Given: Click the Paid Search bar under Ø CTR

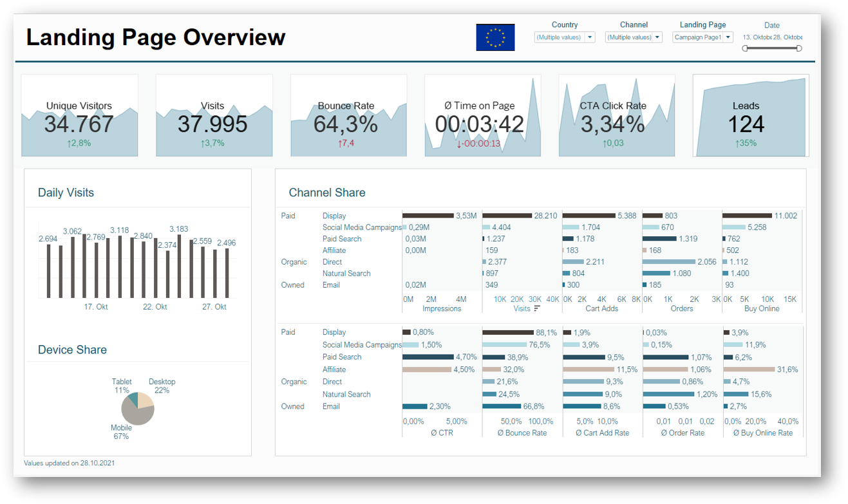Looking at the screenshot, I should [428, 357].
